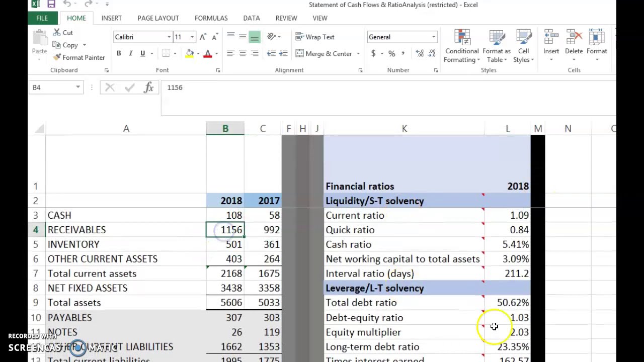Click Select All corner triangle
Viewport: 644px width, 362px height.
pos(39,129)
